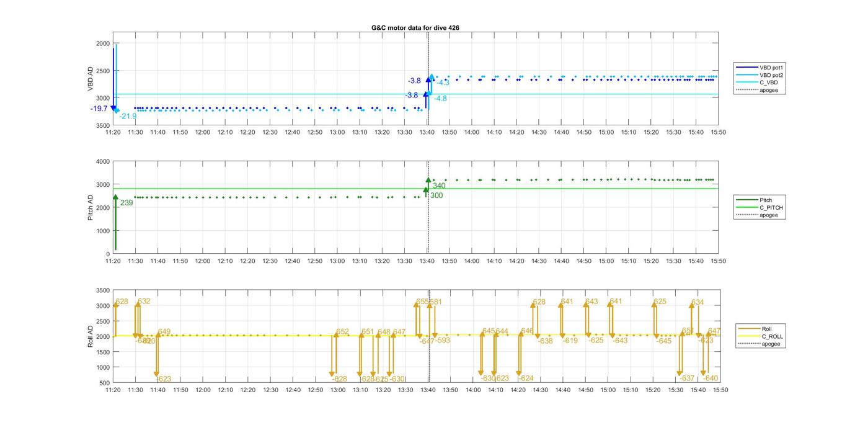
Task: Click the -645 roll annotation
Action: point(664,341)
